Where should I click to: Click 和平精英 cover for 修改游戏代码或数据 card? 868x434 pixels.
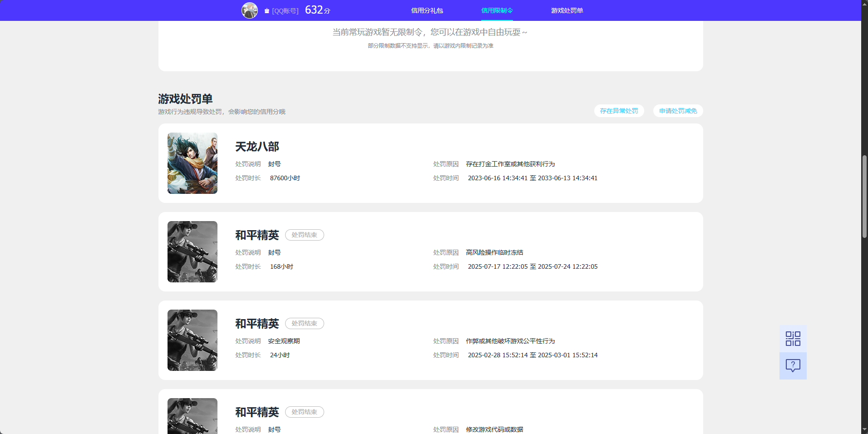click(x=192, y=416)
